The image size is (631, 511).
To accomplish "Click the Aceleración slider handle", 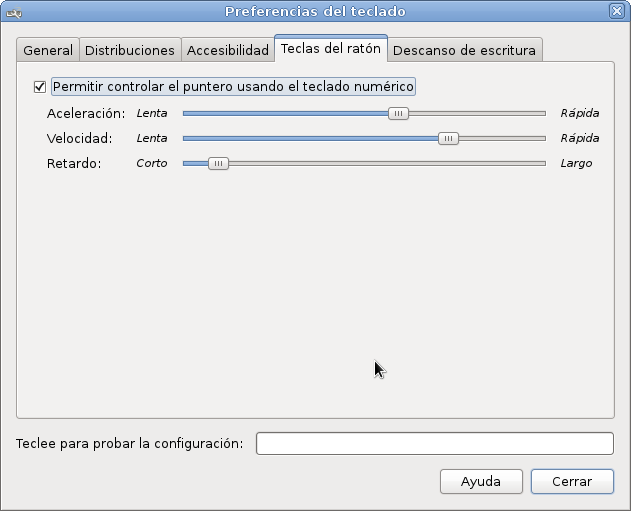I will [x=398, y=113].
